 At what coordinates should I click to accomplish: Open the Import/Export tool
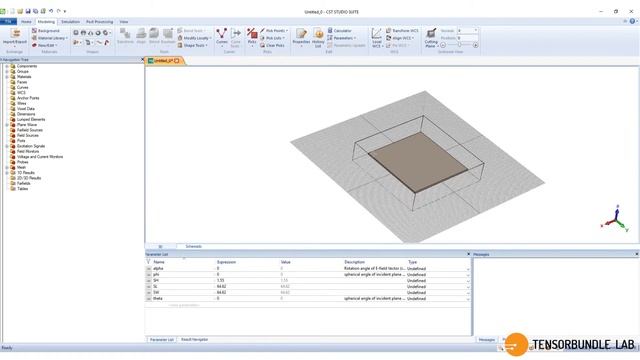point(15,37)
